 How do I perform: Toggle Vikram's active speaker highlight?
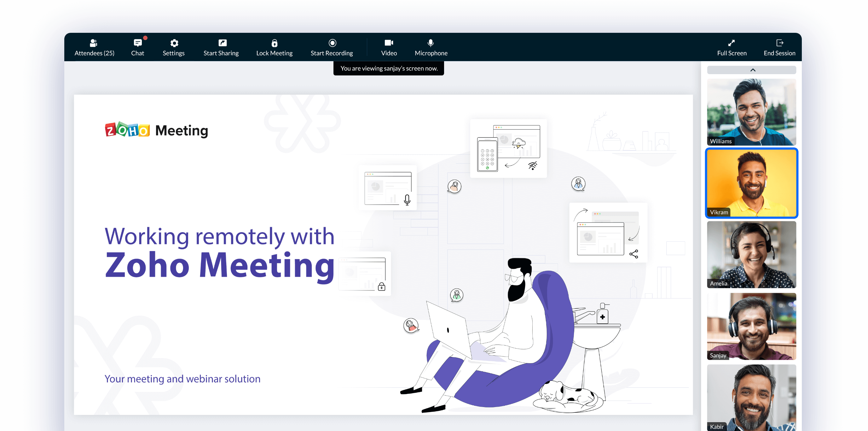[751, 183]
